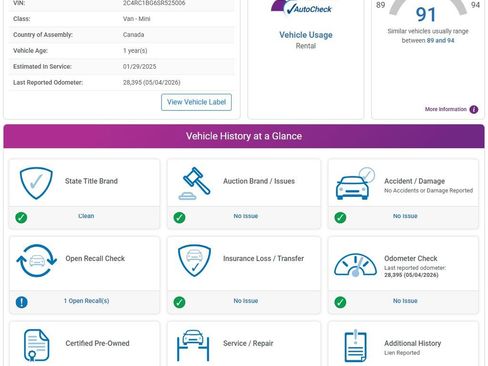Click No Issue under Insurance Loss / Transfer
This screenshot has height=366, width=488.
coord(246,301)
